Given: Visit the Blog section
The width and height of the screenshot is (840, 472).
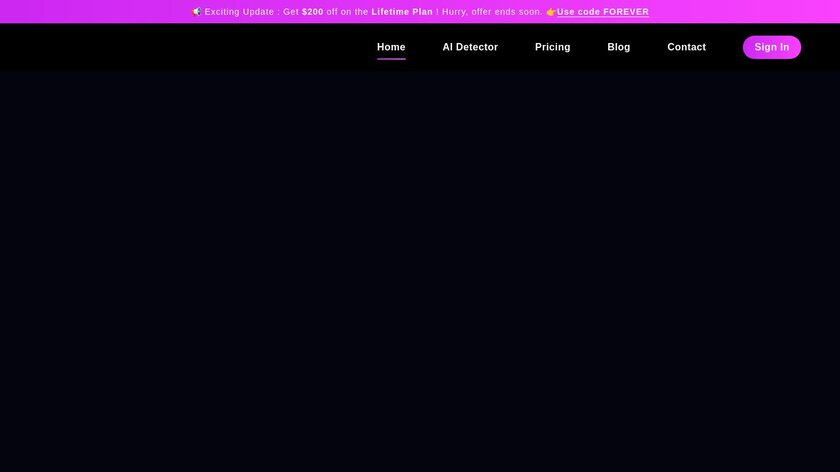Looking at the screenshot, I should [619, 47].
